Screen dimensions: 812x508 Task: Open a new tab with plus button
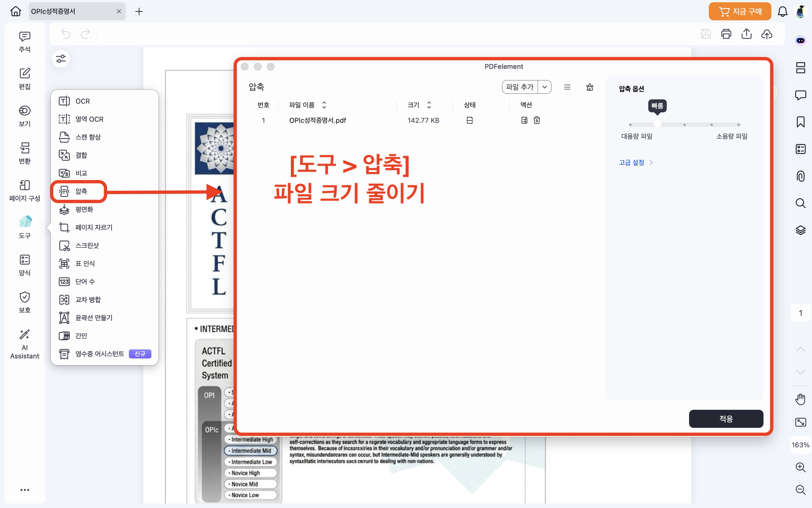[x=139, y=11]
